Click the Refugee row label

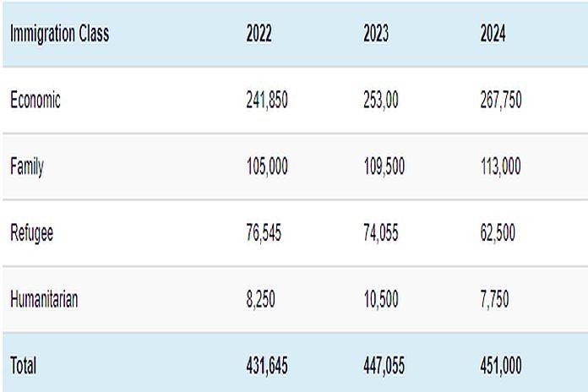point(32,232)
